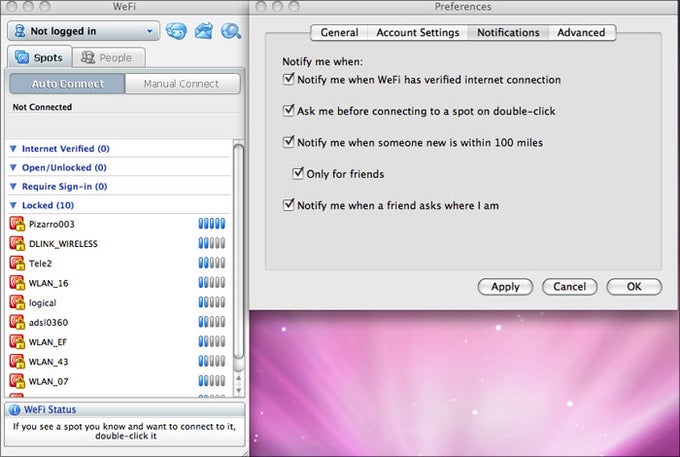Image resolution: width=680 pixels, height=457 pixels.
Task: Select the Pizarro003 network name
Action: coord(52,224)
